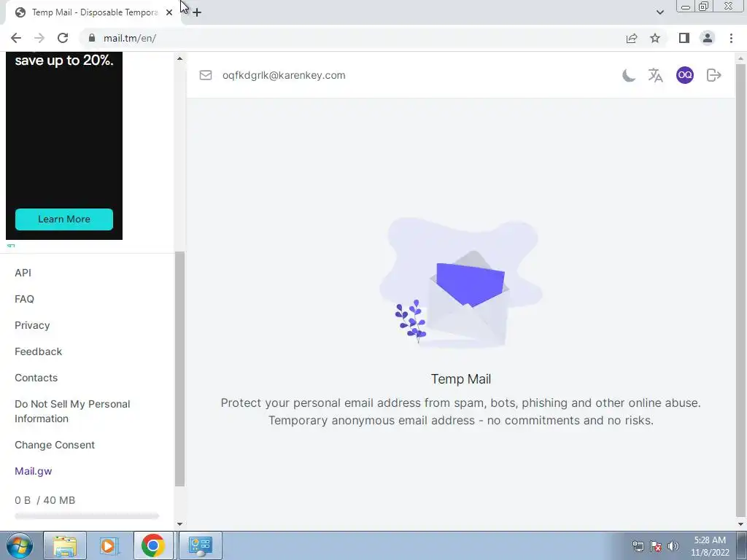Click the Learn More ad button
This screenshot has width=747, height=560.
(64, 219)
